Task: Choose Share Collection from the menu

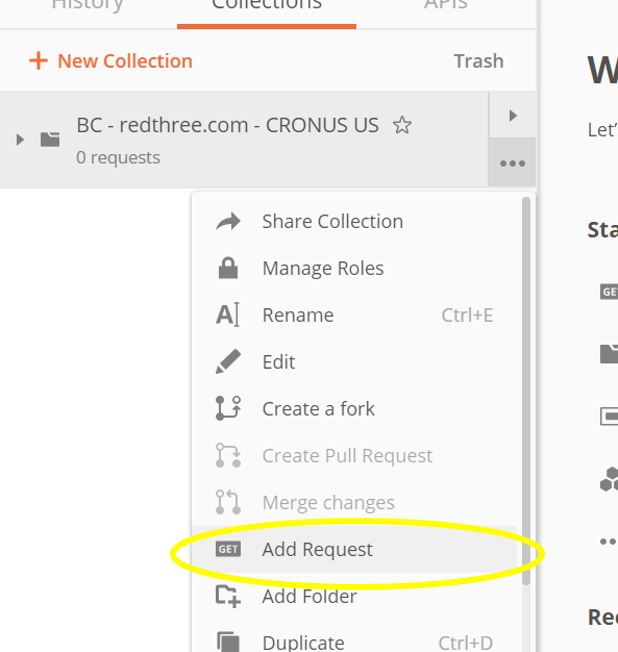Action: tap(354, 221)
